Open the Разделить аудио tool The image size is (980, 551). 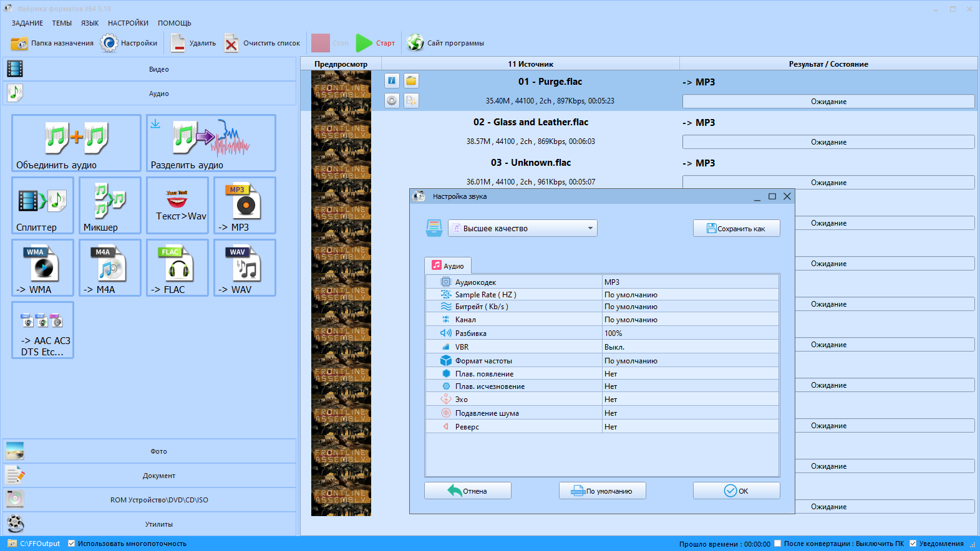tap(211, 142)
